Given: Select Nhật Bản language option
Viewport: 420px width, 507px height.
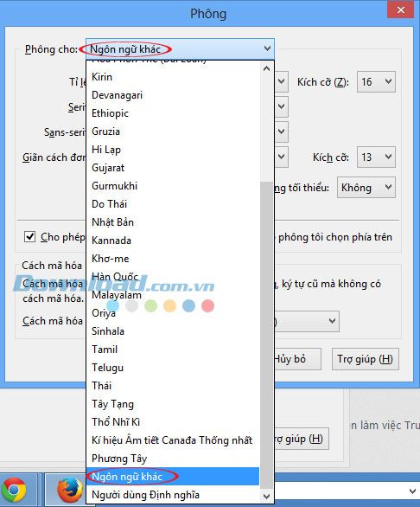Looking at the screenshot, I should (173, 222).
